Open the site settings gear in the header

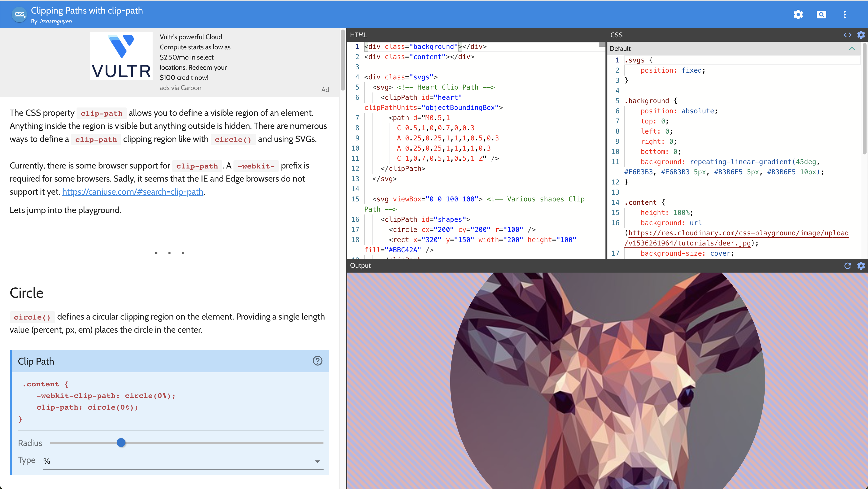(x=798, y=15)
